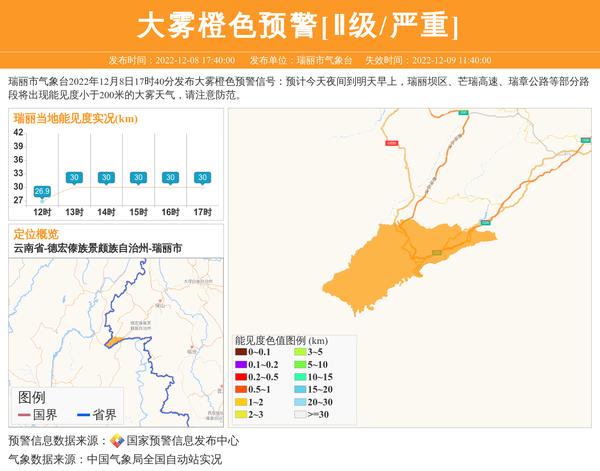Image resolution: width=600 pixels, height=471 pixels.
Task: Click the warning description paragraph starting 瑞丽市气象台2022年
Action: click(x=298, y=88)
